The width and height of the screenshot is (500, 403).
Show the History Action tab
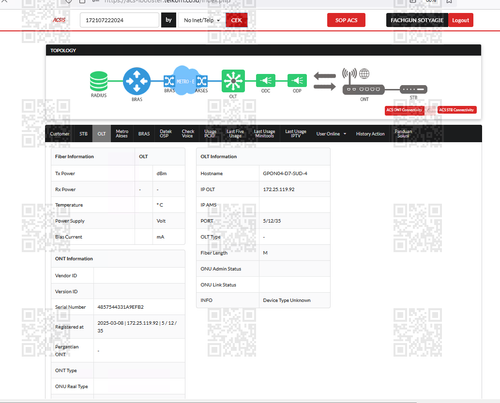click(370, 134)
